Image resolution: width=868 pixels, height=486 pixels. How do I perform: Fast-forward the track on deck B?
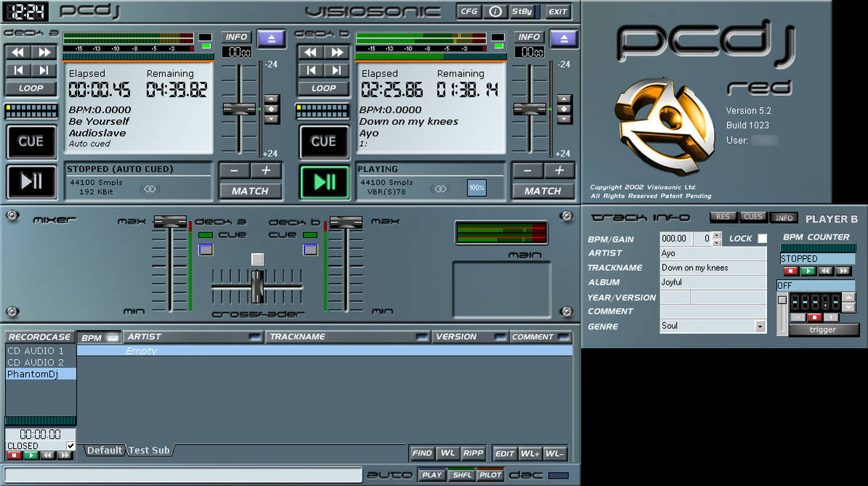pos(337,52)
